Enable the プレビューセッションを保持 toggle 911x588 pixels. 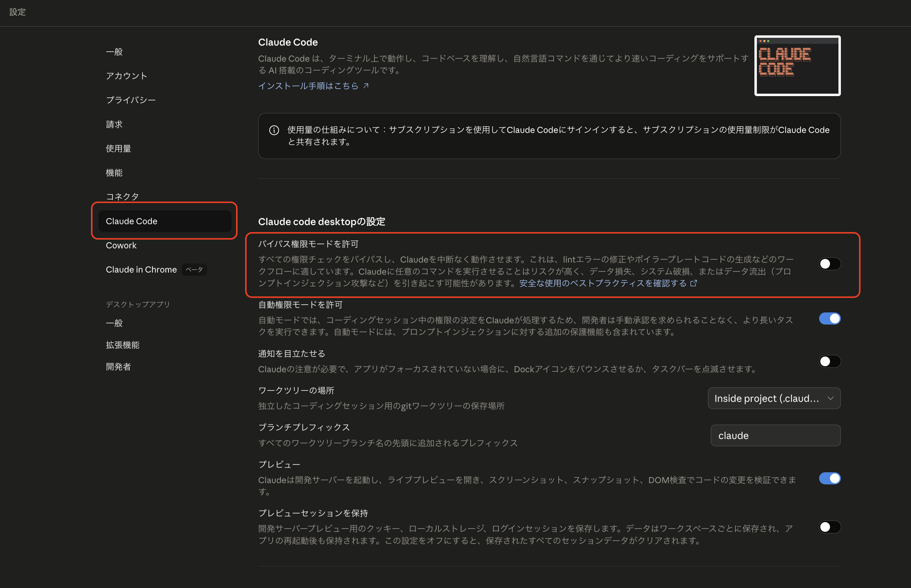(830, 527)
